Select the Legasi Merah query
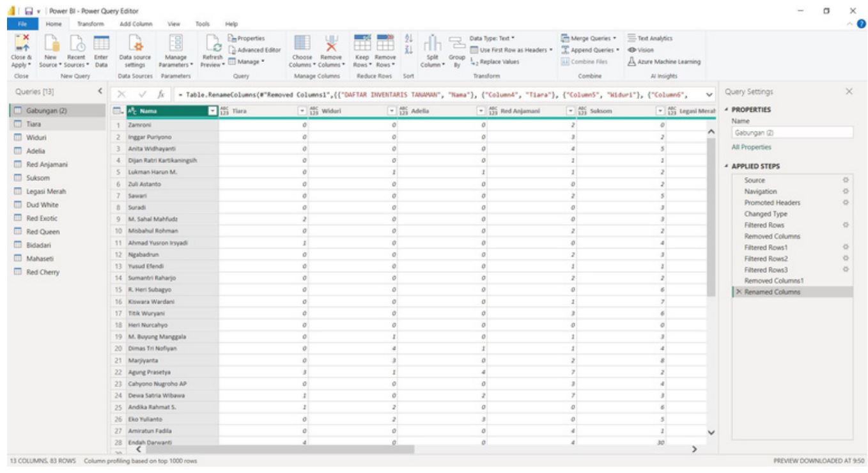Screen dimensions: 868x473 [x=58, y=191]
